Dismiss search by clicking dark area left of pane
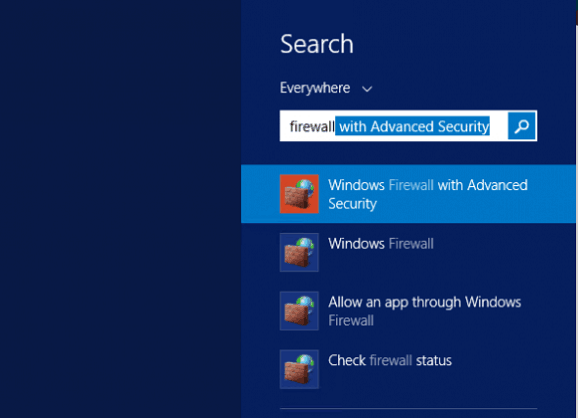 tap(120, 209)
